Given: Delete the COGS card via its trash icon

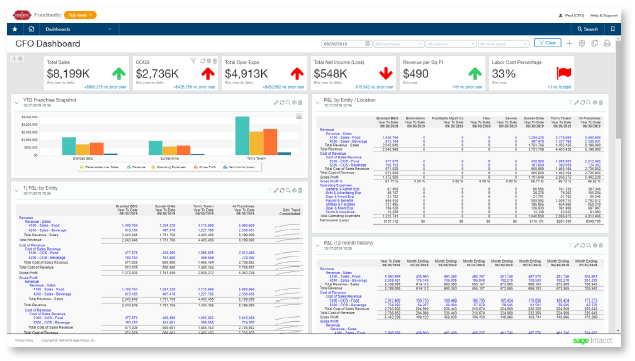Looking at the screenshot, I should tap(215, 61).
